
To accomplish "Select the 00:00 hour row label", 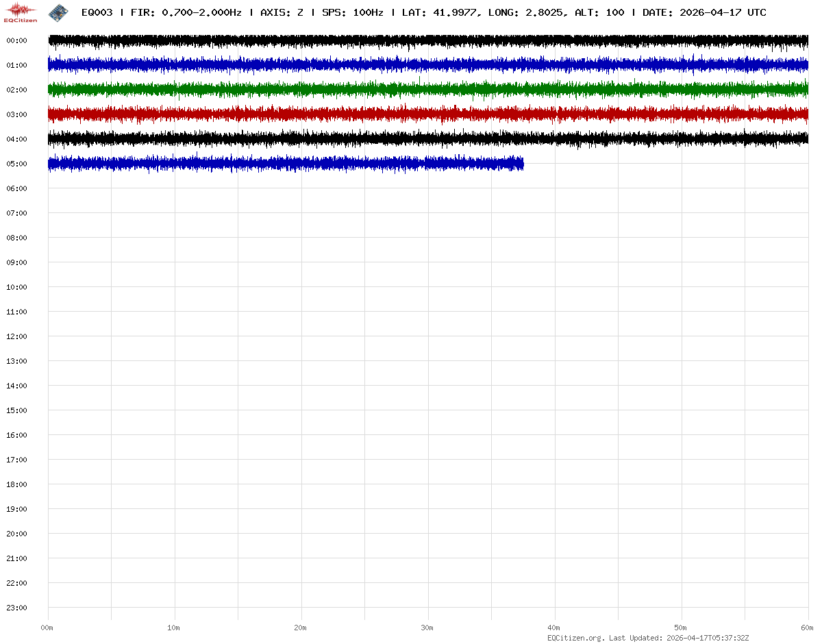I will (x=16, y=40).
